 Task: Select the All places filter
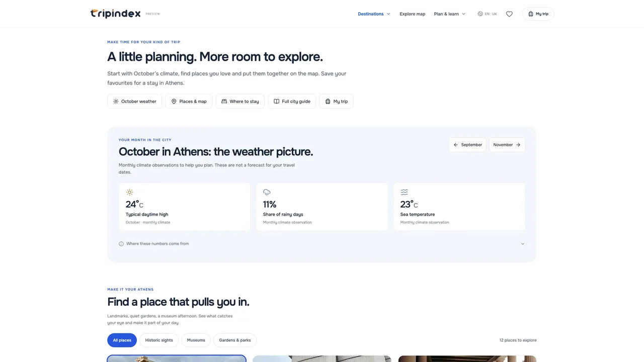click(x=122, y=340)
